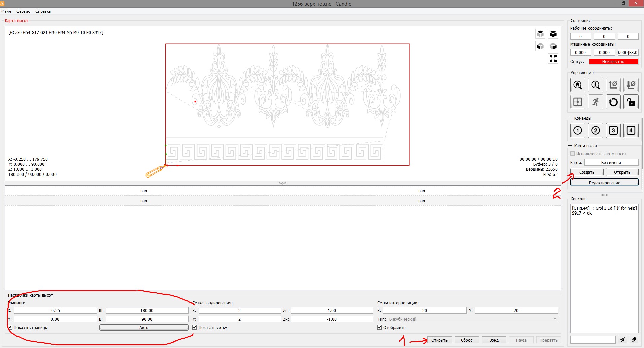Click 'Открыть' in the bottom bar beside 'Сброс'
Screen dimensions: 644x348
[x=439, y=340]
